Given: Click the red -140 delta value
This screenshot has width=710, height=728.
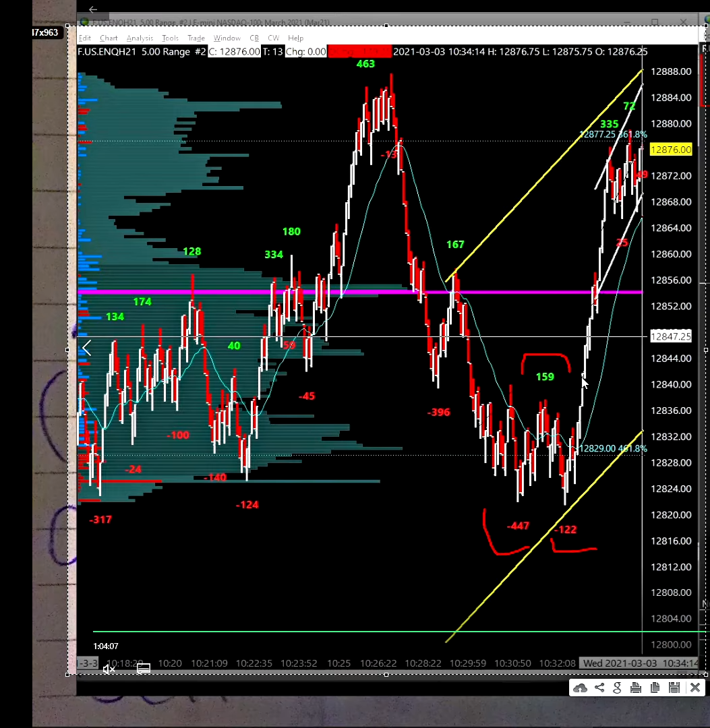Looking at the screenshot, I should click(215, 477).
